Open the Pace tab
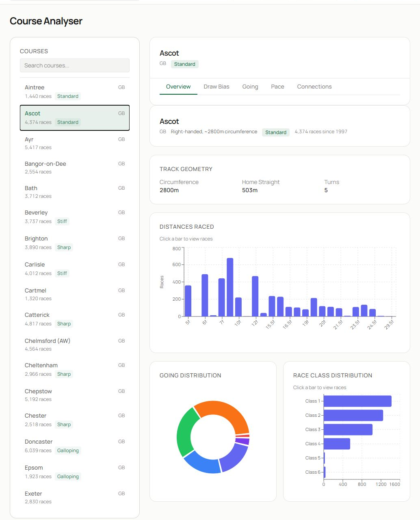The width and height of the screenshot is (420, 520). 278,87
